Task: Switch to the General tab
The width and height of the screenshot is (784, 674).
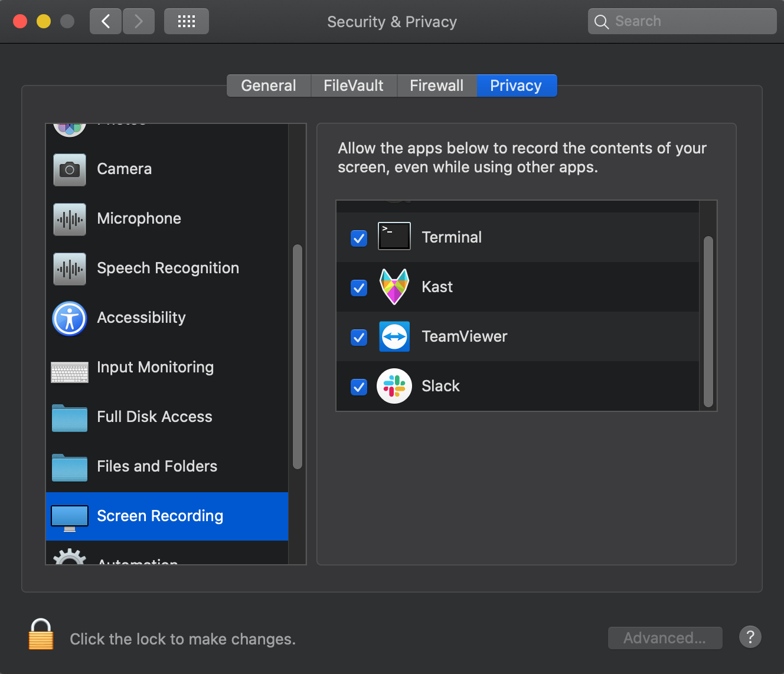Action: (269, 86)
